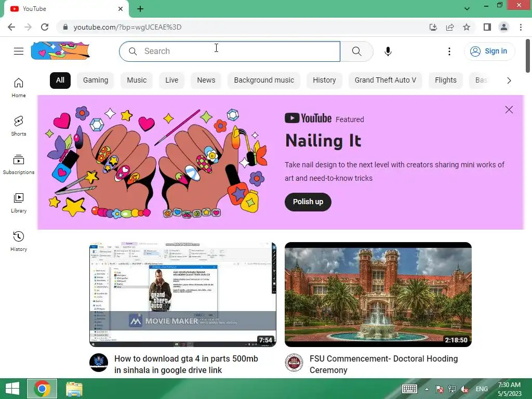Viewport: 532px width, 399px height.
Task: Select the Grand Theft Auto V chip
Action: [x=385, y=81]
